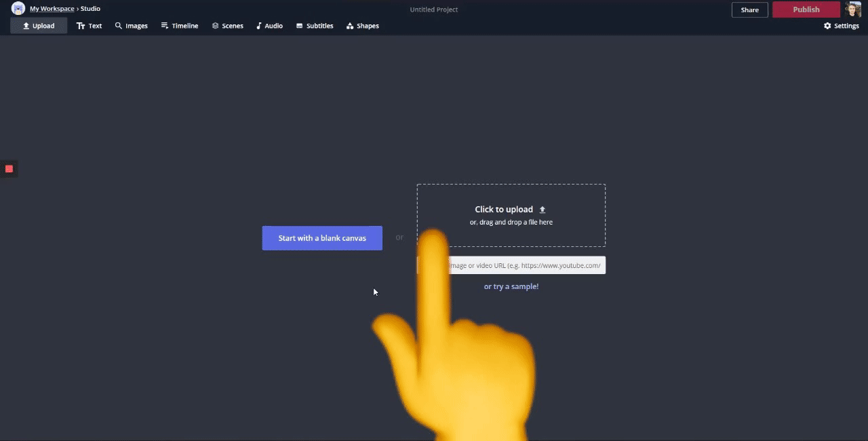Click the Kapwing logo icon
Screen dimensions: 868x441
click(x=18, y=9)
